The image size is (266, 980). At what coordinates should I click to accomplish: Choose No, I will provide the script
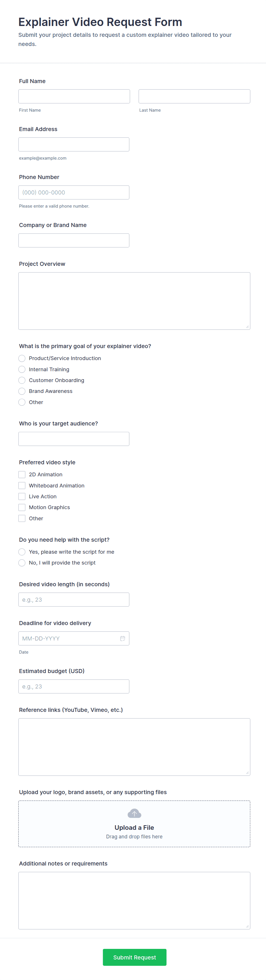point(22,563)
